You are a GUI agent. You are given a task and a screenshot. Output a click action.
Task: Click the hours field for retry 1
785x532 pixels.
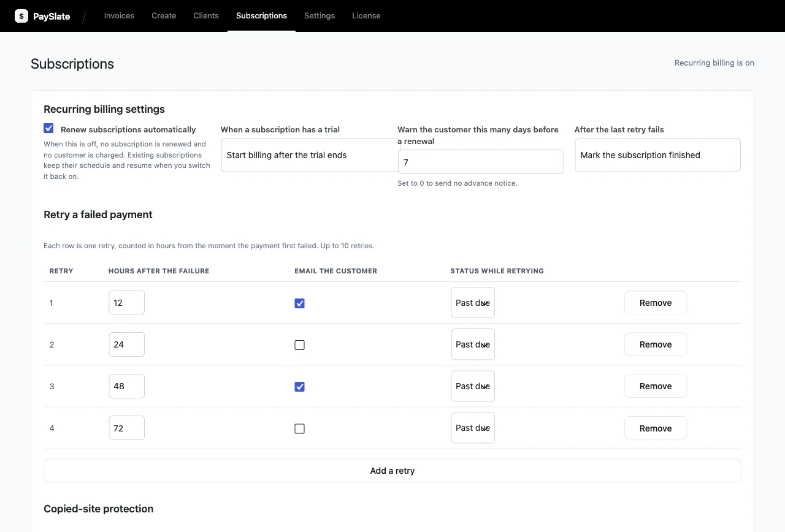[127, 303]
